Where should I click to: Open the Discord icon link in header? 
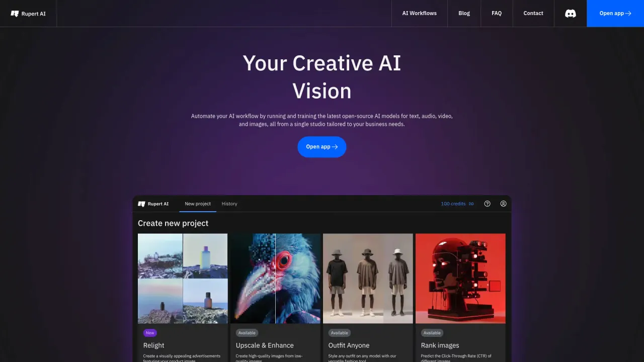pos(570,14)
